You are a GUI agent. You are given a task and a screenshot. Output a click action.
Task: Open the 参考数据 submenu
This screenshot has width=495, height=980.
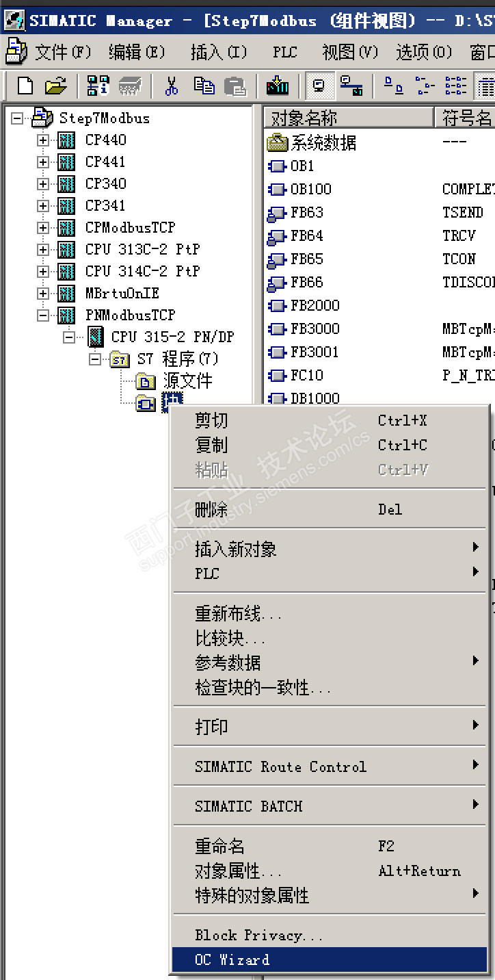330,663
